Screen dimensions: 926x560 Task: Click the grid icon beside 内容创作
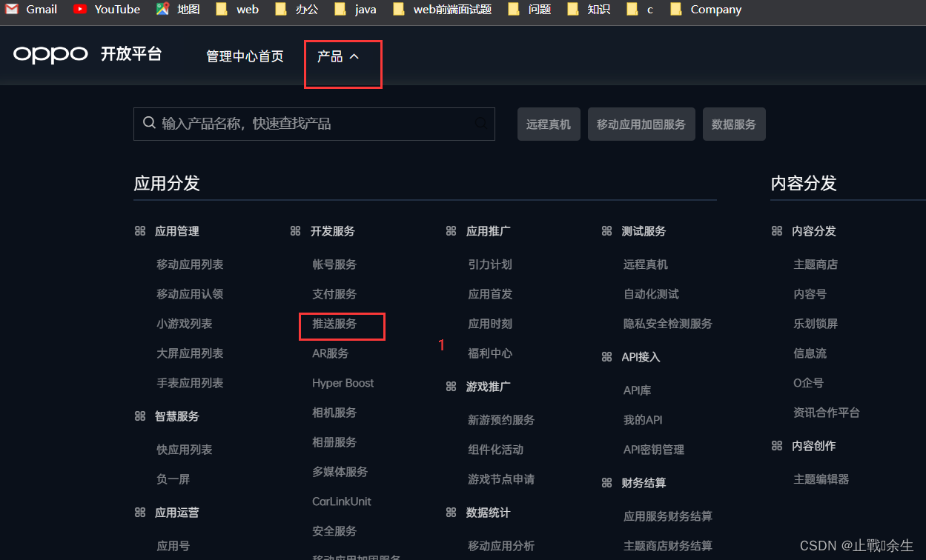[777, 446]
